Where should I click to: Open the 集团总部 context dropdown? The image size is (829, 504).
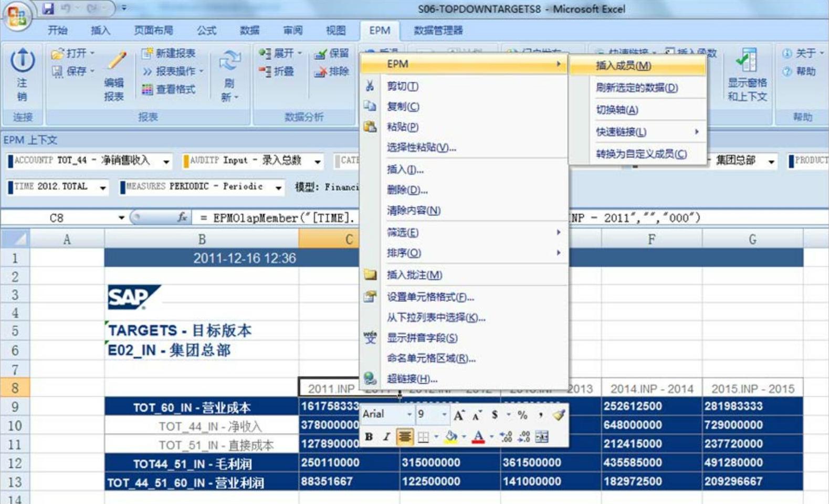click(771, 162)
